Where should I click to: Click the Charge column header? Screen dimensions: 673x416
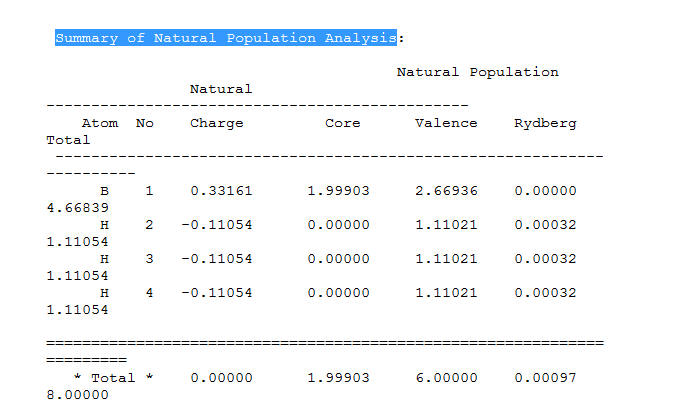pyautogui.click(x=216, y=124)
